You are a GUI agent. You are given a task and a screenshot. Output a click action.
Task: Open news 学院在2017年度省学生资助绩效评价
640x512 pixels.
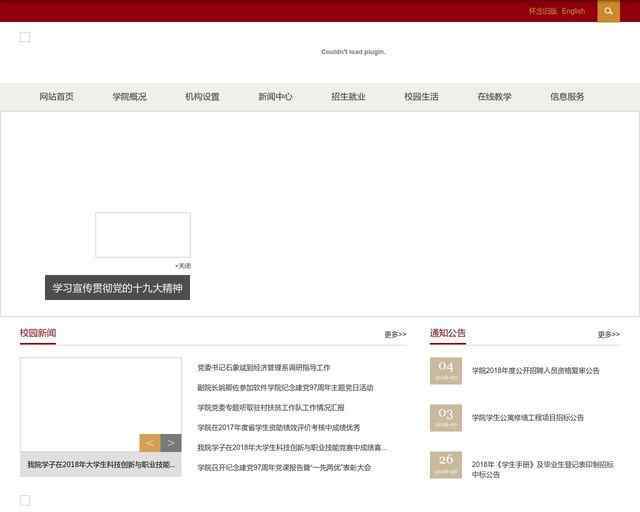tap(279, 427)
